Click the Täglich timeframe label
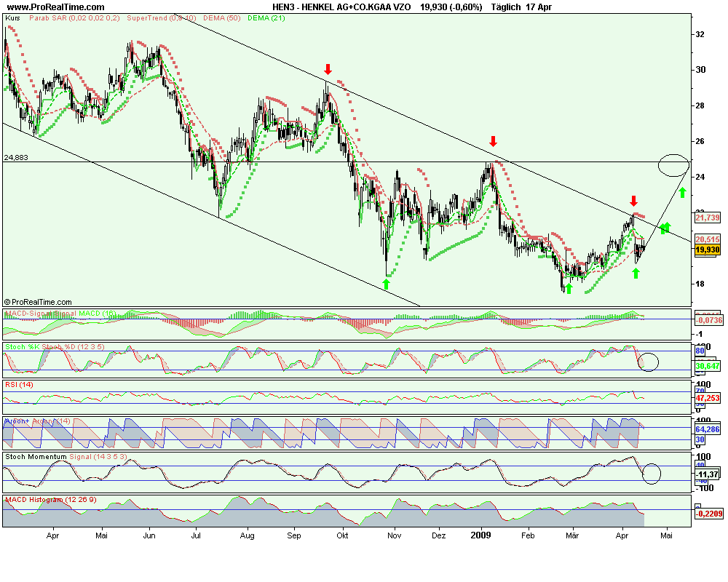This screenshot has height=582, width=728. (506, 7)
